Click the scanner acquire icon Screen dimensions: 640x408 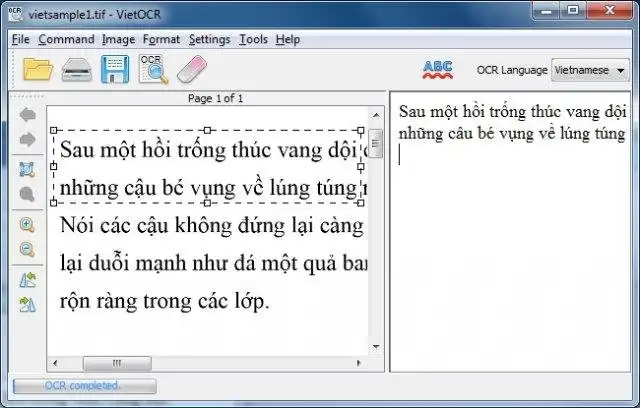76,70
